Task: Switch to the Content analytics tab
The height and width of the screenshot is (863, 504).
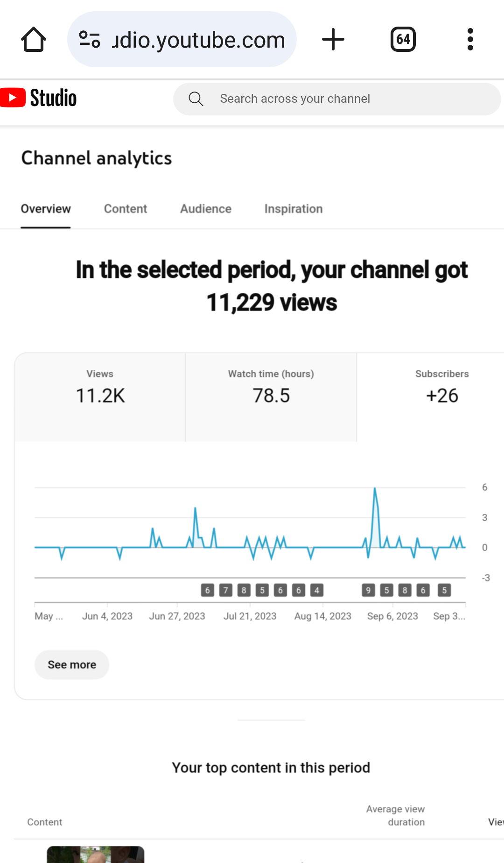Action: coord(125,209)
